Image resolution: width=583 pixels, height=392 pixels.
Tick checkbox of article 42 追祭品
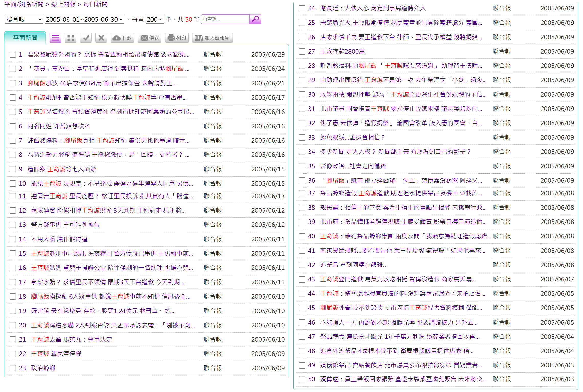click(x=302, y=265)
